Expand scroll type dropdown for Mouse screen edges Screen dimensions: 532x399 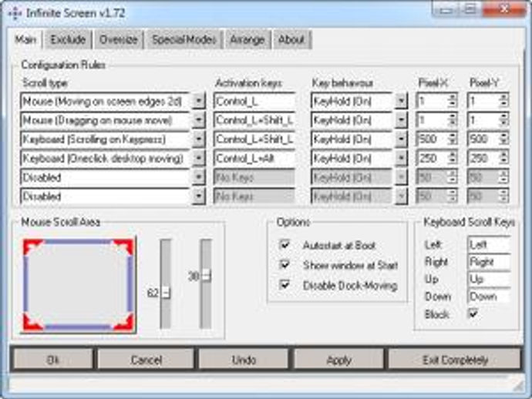pyautogui.click(x=199, y=102)
